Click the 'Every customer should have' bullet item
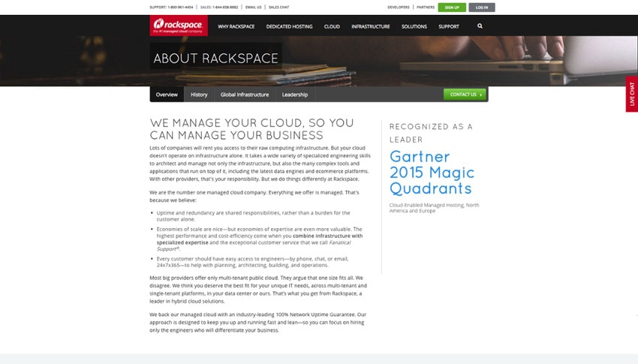Image resolution: width=638 pixels, height=364 pixels. [252, 262]
